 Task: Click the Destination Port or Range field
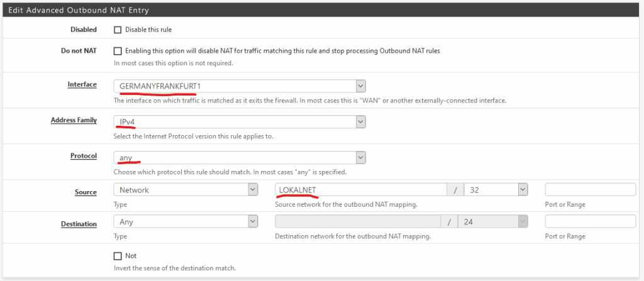pos(590,222)
